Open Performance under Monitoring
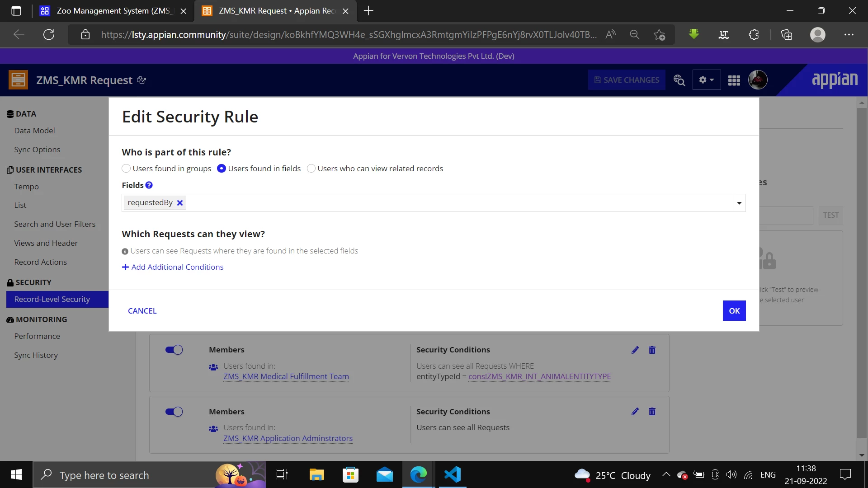 (37, 336)
